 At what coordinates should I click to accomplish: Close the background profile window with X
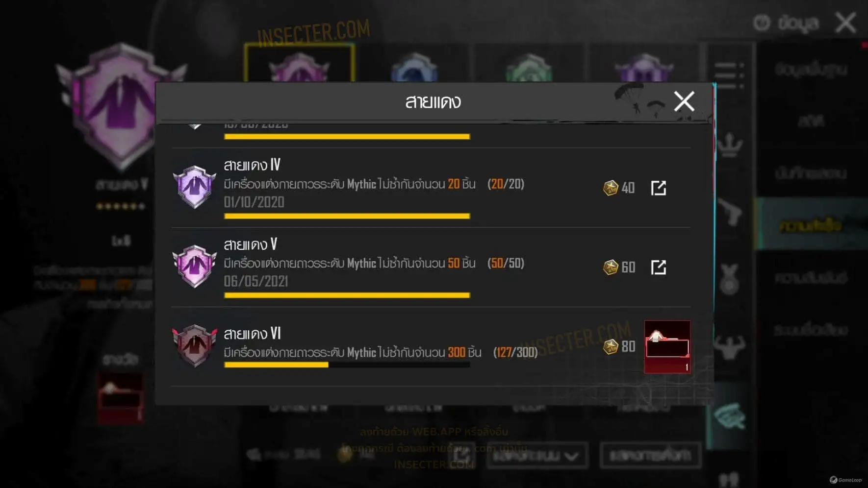[846, 23]
